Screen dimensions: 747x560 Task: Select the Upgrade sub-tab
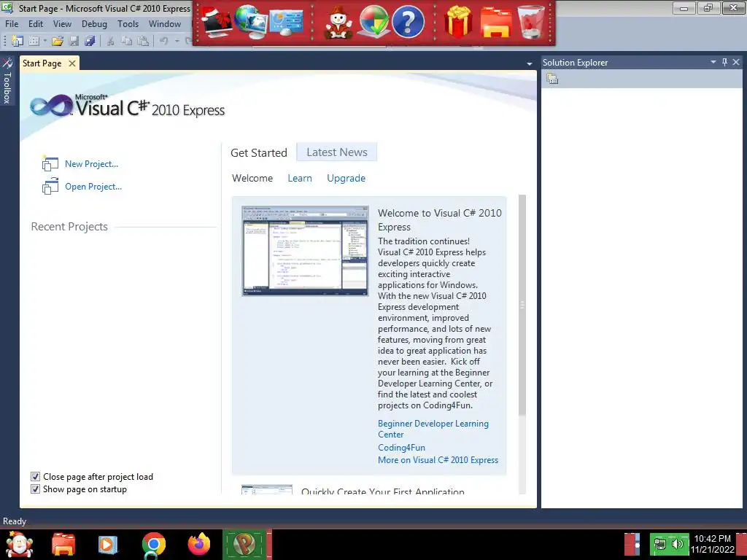click(347, 178)
